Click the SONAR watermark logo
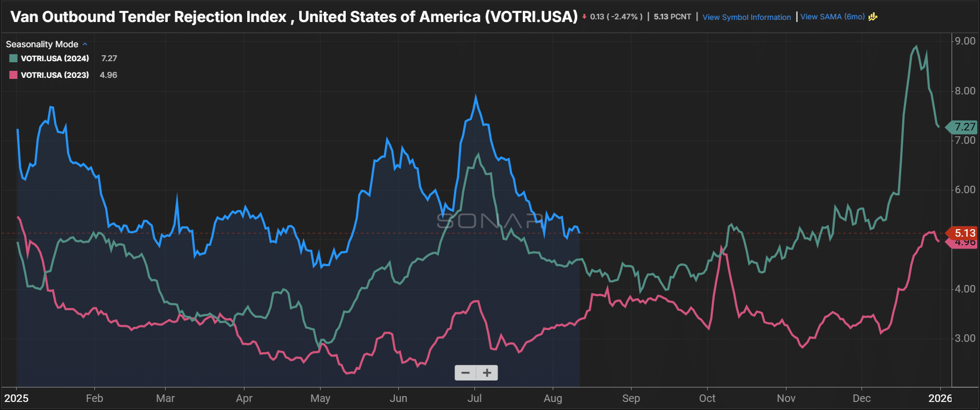Screen dimensions: 980x410 click(490, 221)
